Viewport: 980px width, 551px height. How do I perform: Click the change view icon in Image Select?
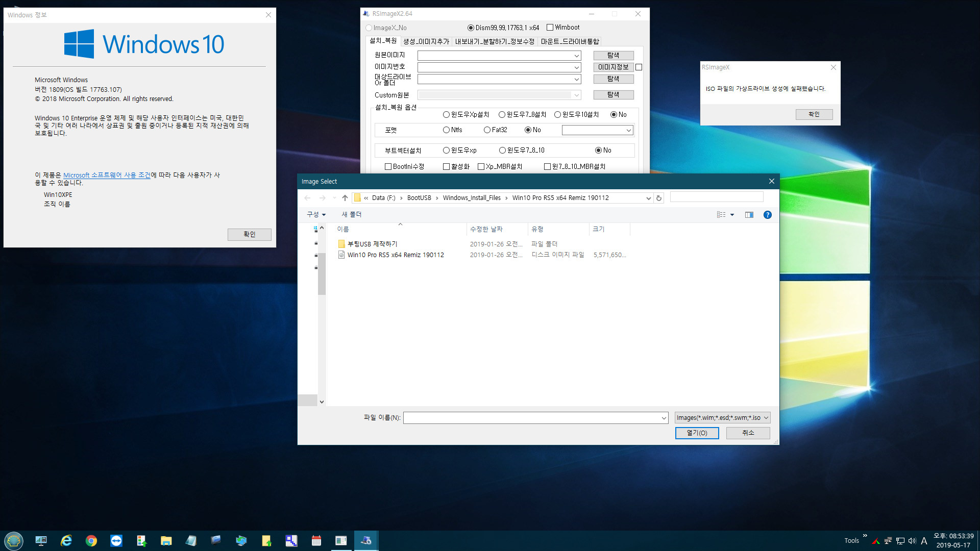click(721, 215)
